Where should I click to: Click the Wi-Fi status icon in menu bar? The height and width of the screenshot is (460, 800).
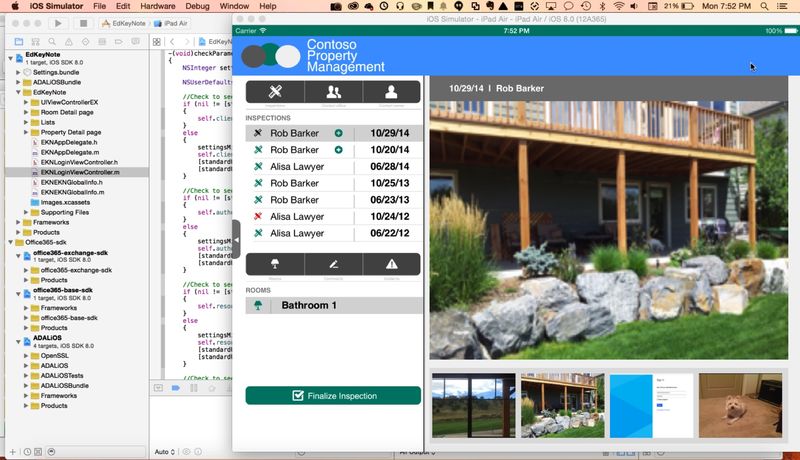coord(618,6)
